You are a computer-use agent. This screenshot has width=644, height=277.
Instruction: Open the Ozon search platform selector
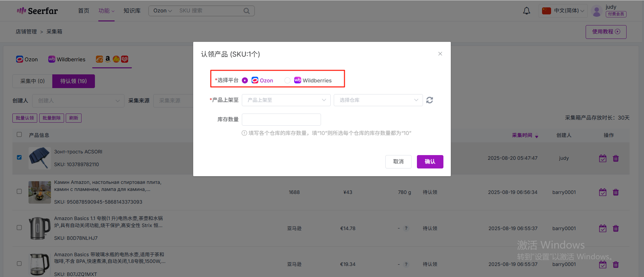pos(163,11)
